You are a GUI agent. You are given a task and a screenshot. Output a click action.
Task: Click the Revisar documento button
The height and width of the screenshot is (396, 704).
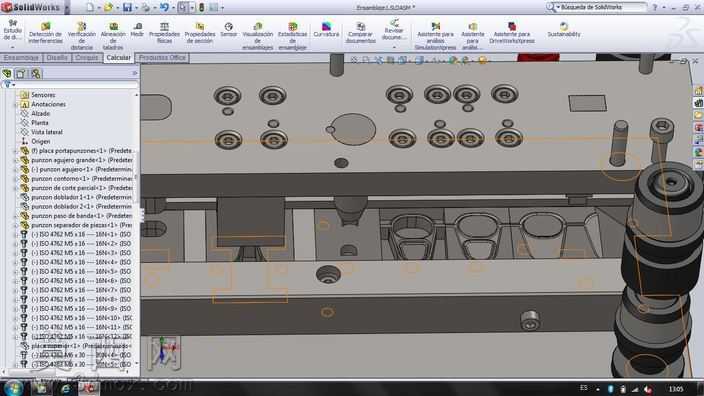coord(394,30)
